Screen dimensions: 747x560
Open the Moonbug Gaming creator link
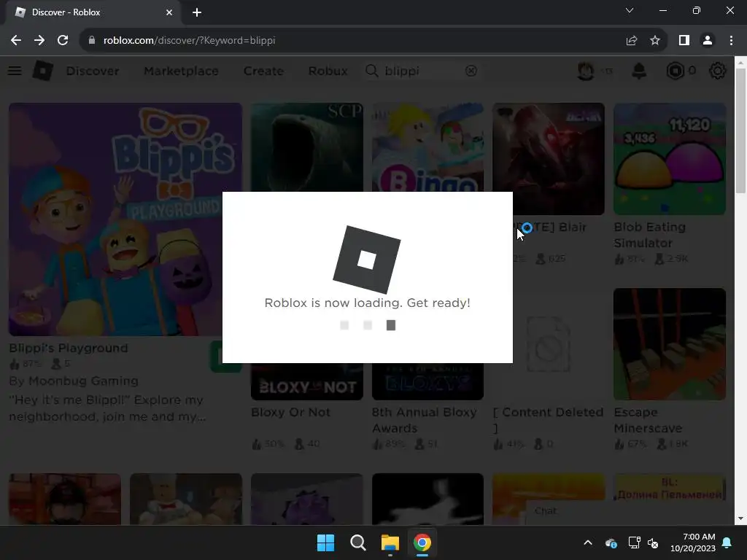tap(83, 381)
